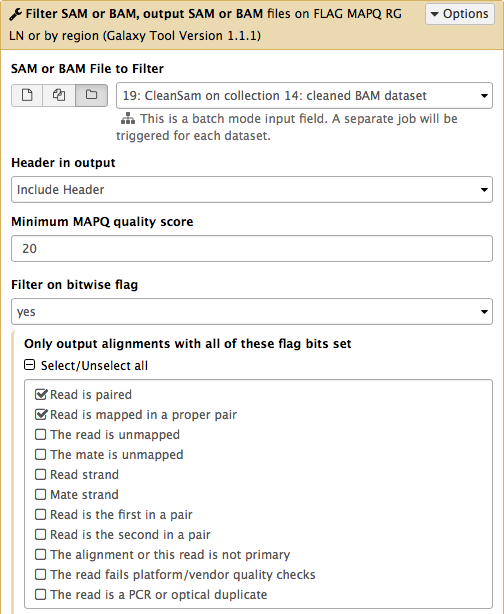
Task: Expand the Header in output dropdown
Action: (252, 190)
